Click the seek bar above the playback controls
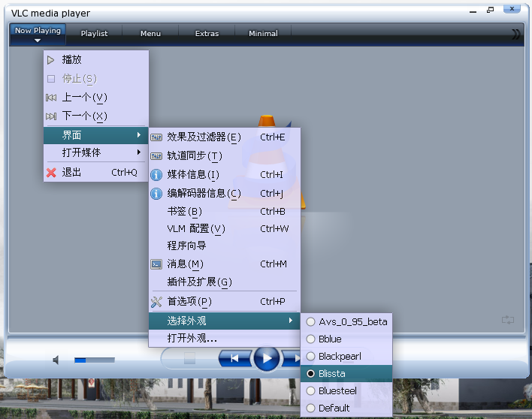This screenshot has height=419, width=532. click(266, 337)
